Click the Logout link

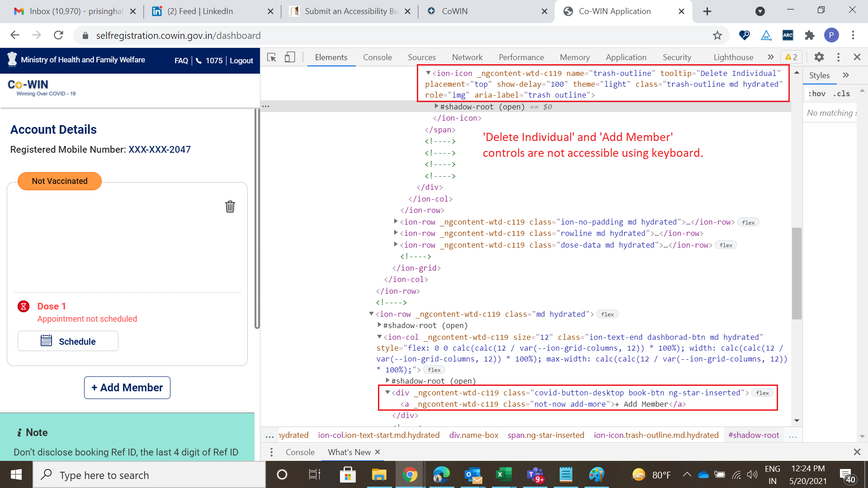[241, 61]
